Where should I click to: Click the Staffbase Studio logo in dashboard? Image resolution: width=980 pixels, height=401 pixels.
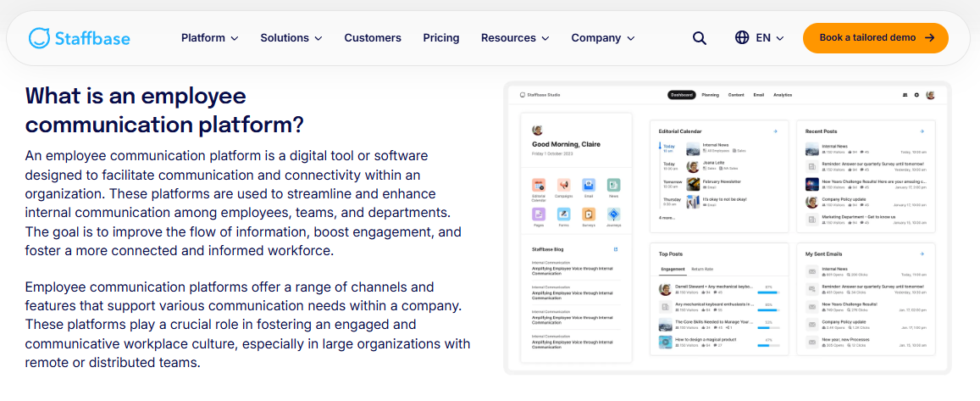[540, 95]
